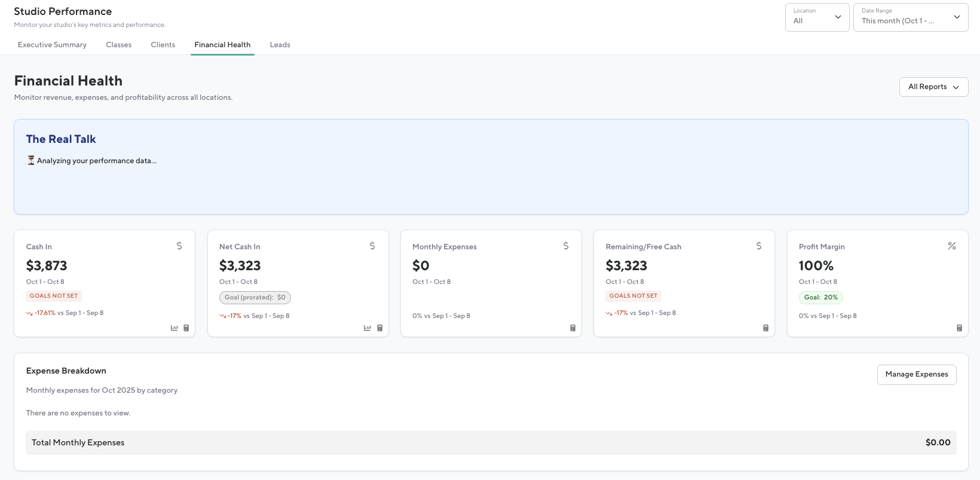Click the dollar icon on Cash In card

[x=179, y=246]
